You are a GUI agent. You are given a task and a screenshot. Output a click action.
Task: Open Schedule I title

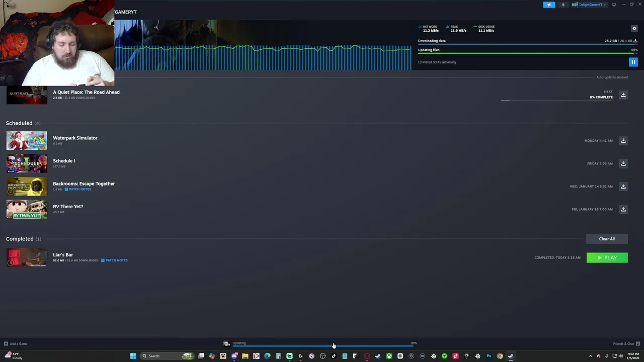64,161
